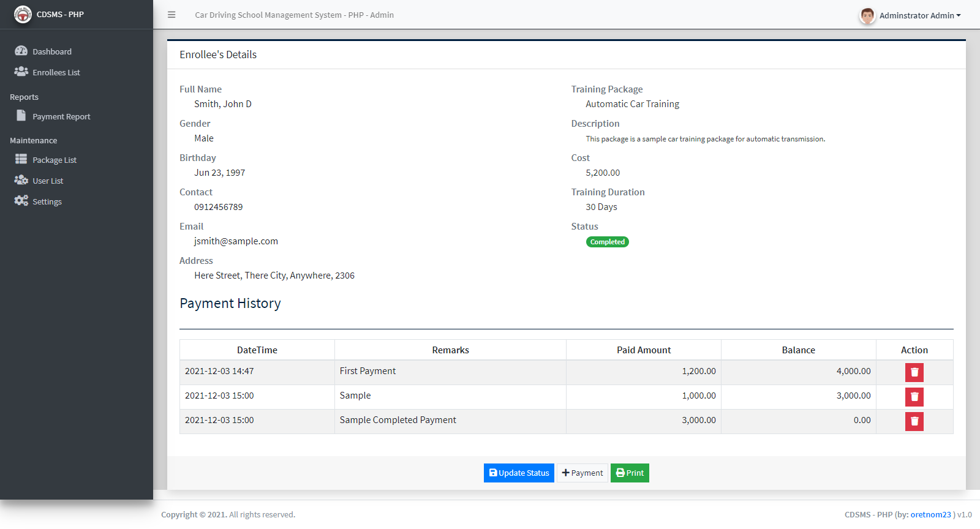Click the Paid Amount column header
980x529 pixels.
[644, 350]
